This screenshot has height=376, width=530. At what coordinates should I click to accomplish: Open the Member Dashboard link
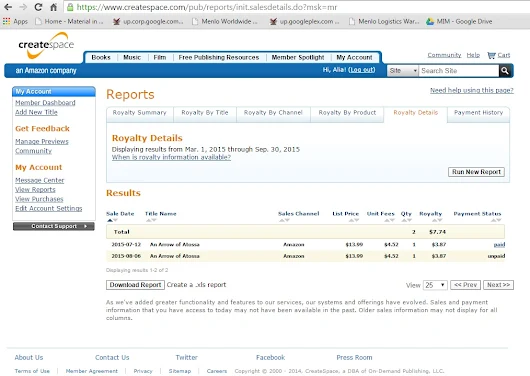point(45,102)
